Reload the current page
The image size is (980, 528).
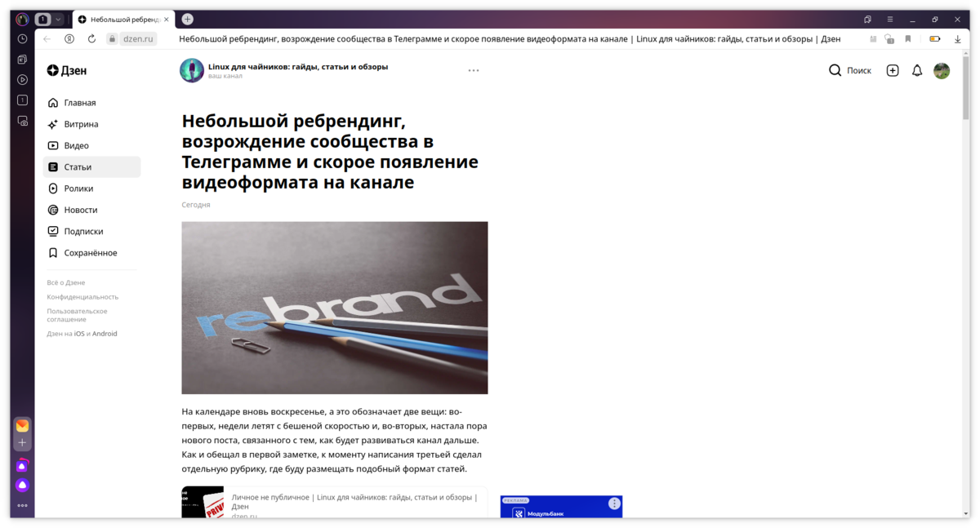pos(91,38)
